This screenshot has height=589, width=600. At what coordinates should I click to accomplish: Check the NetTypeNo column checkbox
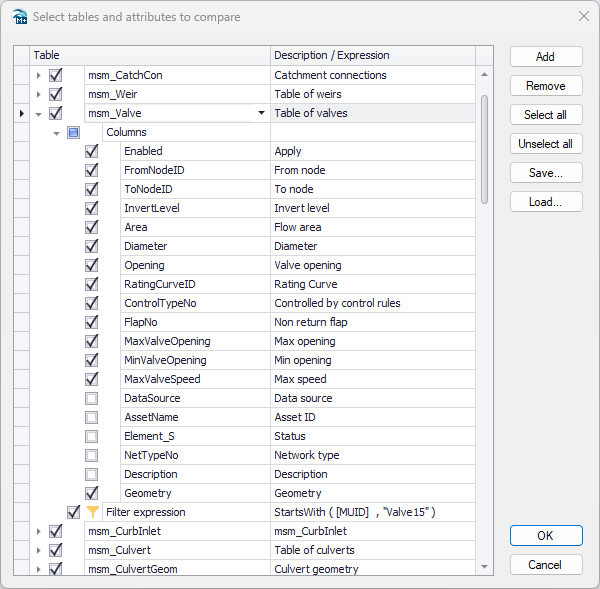(91, 455)
